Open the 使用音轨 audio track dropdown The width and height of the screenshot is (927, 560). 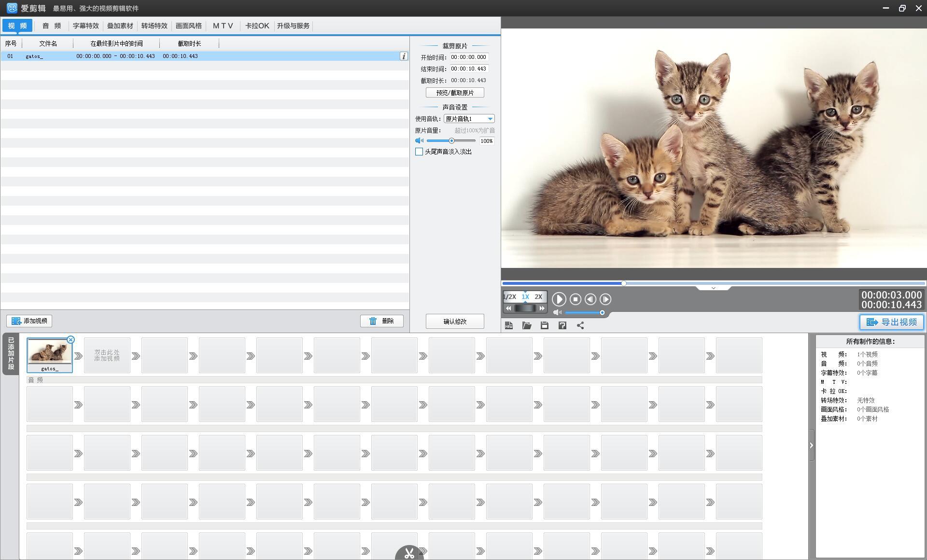point(490,119)
